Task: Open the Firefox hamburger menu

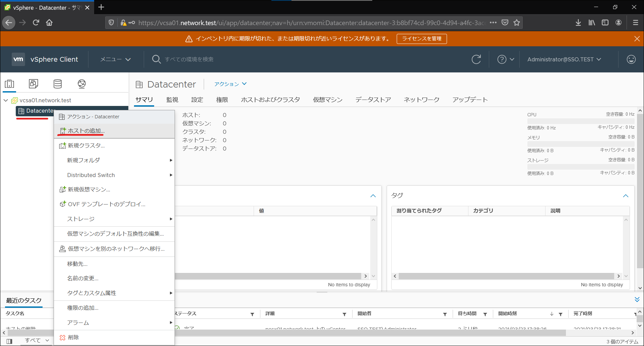Action: coord(635,22)
